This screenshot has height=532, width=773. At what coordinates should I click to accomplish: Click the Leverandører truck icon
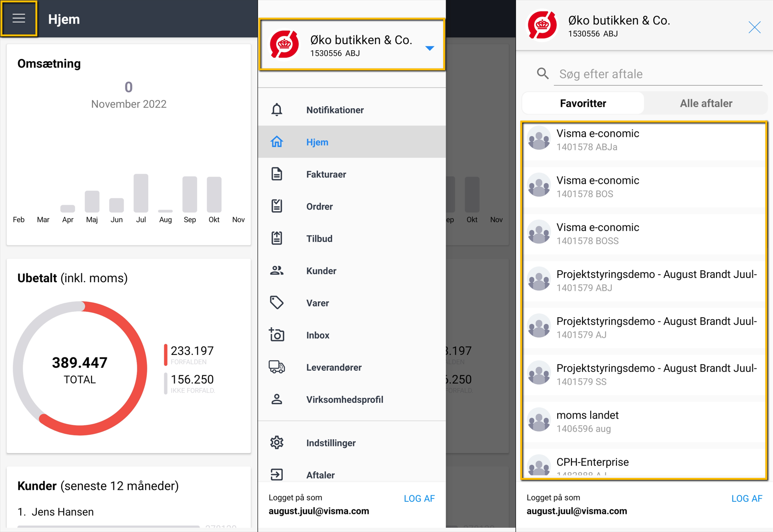tap(277, 367)
